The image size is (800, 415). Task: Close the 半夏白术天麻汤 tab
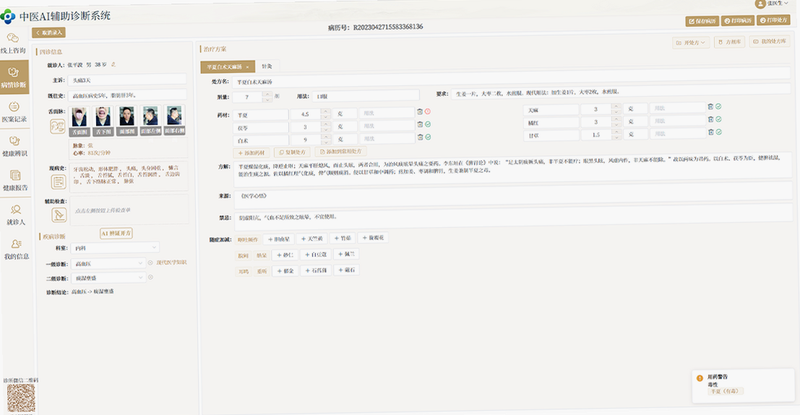coord(247,67)
